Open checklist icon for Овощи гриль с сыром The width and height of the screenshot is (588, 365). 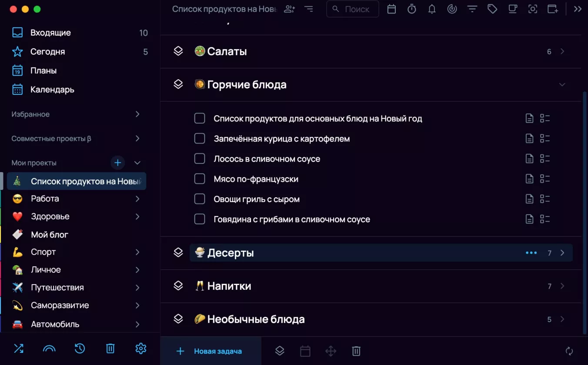point(545,199)
